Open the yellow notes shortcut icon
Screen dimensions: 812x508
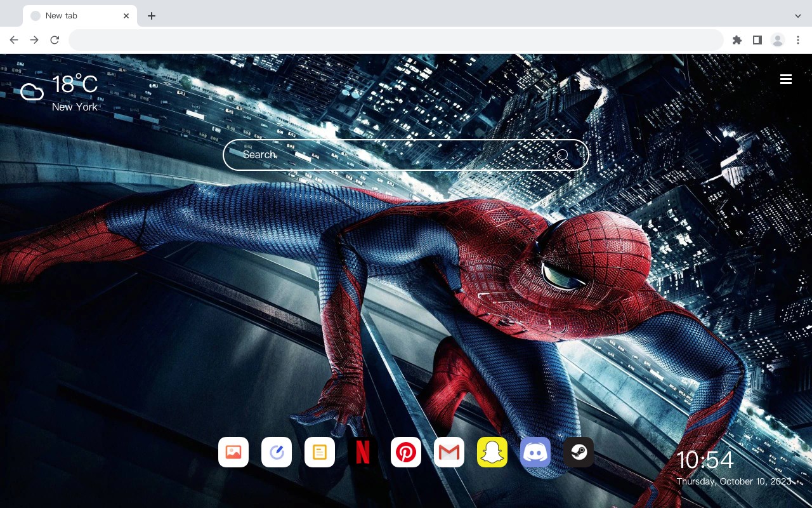click(x=320, y=452)
